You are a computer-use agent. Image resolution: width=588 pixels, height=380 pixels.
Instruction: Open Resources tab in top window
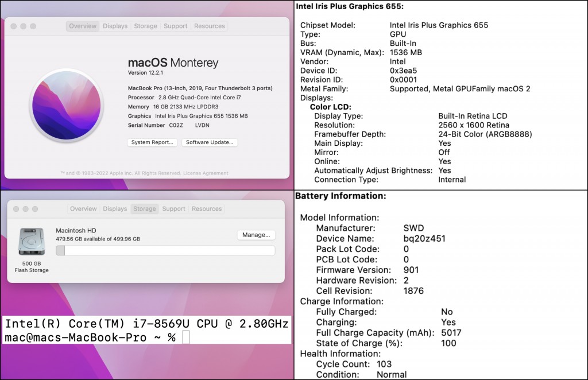pos(209,26)
